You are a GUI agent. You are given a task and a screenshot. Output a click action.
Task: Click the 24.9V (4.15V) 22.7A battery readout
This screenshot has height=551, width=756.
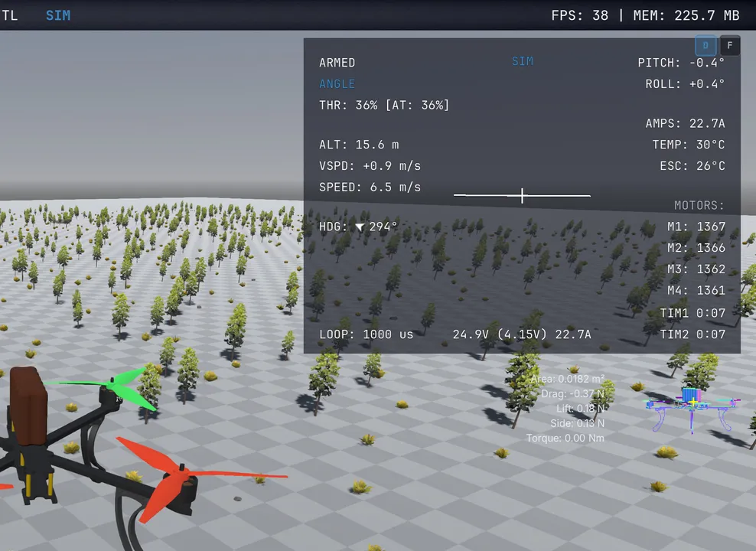click(522, 334)
